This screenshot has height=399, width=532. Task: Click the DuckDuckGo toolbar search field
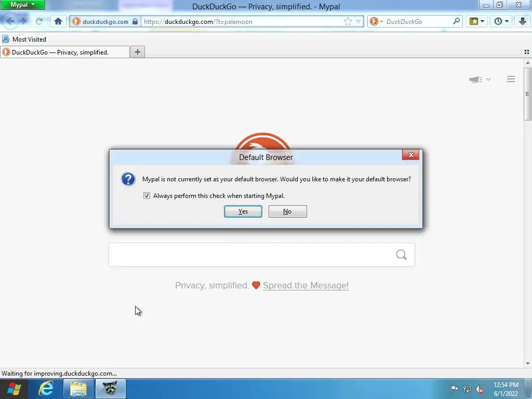pyautogui.click(x=418, y=22)
